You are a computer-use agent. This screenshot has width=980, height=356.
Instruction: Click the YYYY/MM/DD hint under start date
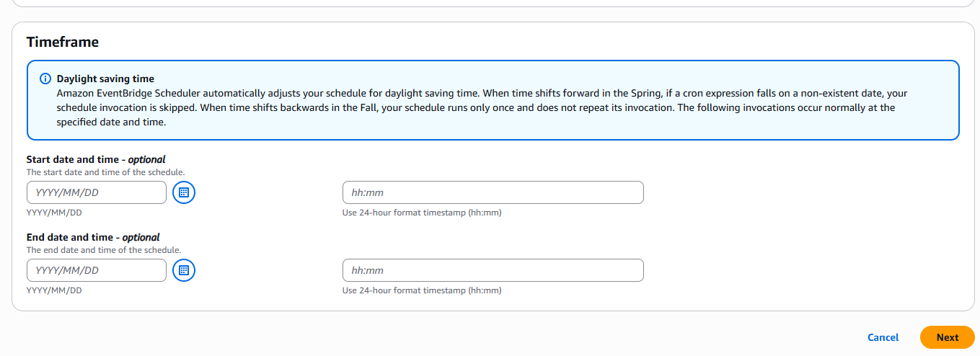click(54, 213)
